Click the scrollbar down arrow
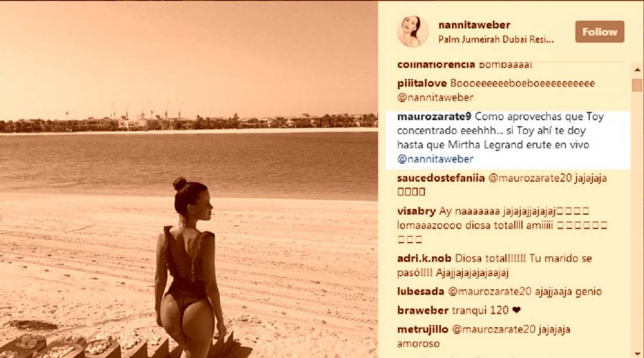The width and height of the screenshot is (644, 358). 637,353
